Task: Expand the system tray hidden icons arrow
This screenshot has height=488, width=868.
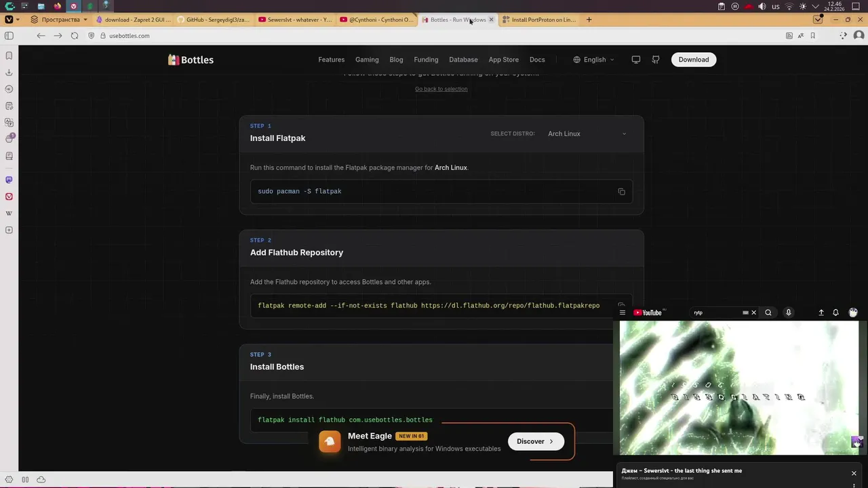Action: 816,6
